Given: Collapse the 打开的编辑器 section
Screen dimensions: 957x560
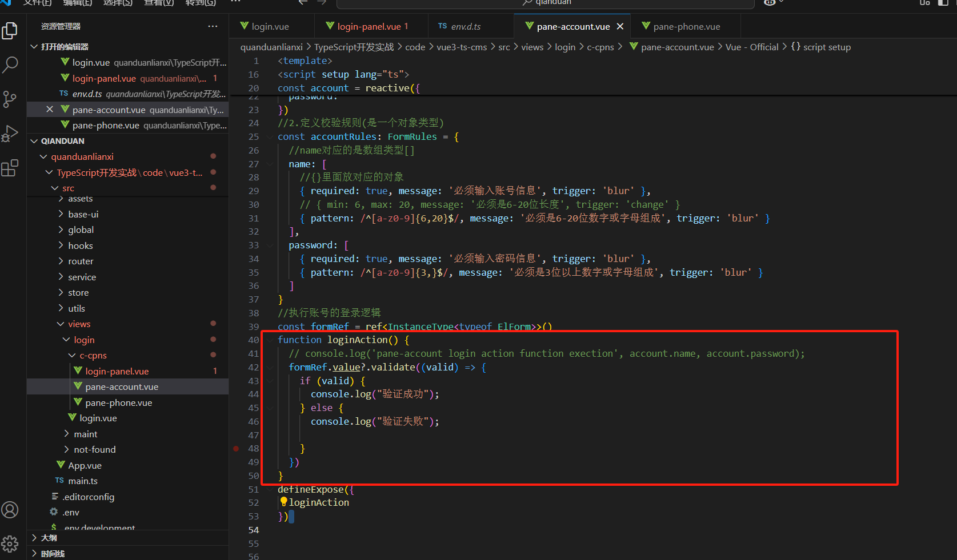Looking at the screenshot, I should click(x=127, y=47).
